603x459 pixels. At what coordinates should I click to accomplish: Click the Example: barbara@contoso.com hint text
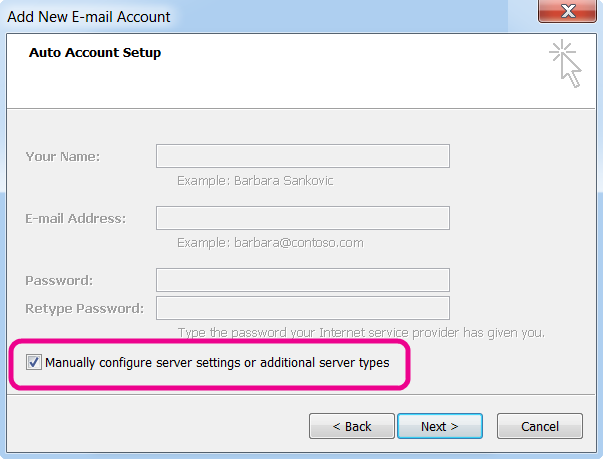pos(270,243)
